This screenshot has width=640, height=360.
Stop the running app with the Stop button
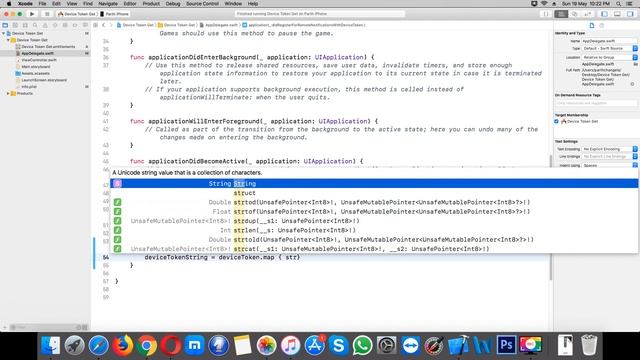point(47,14)
